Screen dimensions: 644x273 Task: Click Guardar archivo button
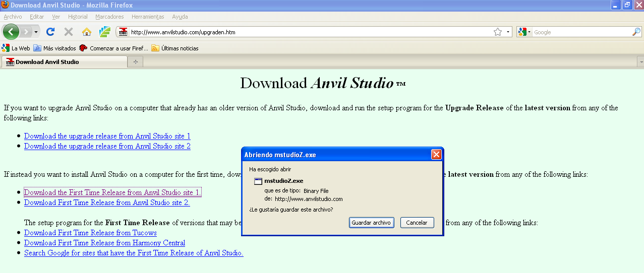click(371, 223)
